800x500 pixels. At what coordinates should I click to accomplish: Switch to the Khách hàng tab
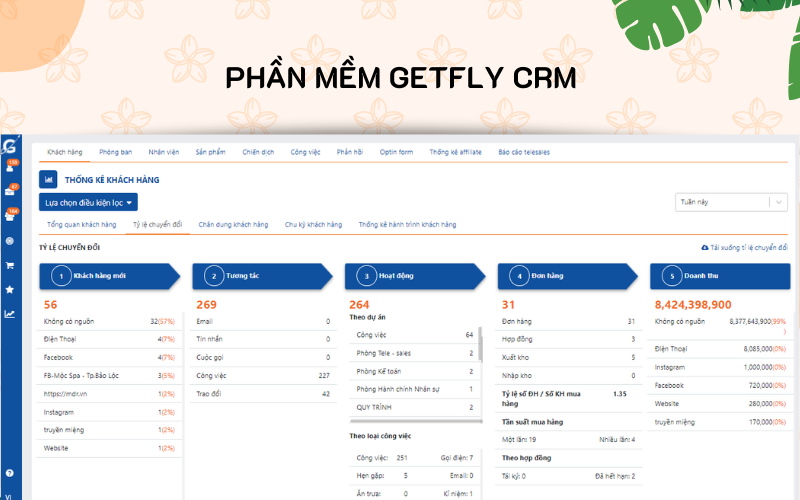click(65, 152)
